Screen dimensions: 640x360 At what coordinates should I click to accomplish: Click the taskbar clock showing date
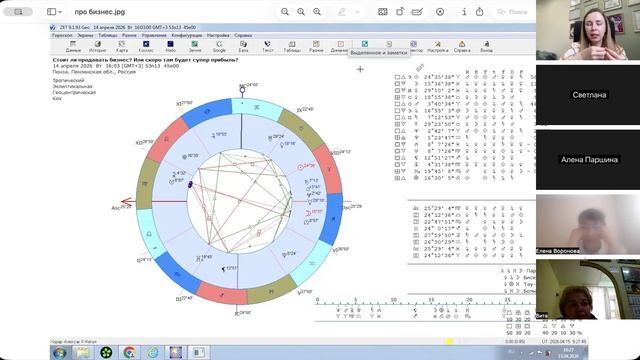click(x=568, y=353)
